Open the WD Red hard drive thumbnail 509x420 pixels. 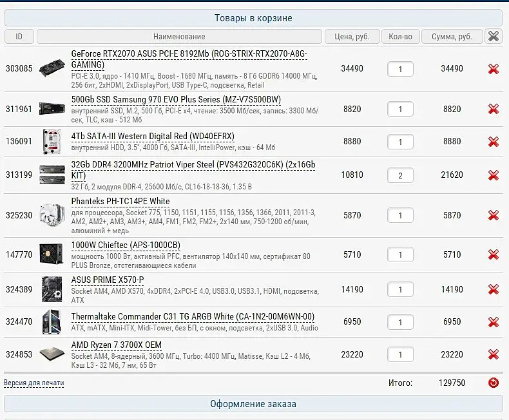(52, 142)
